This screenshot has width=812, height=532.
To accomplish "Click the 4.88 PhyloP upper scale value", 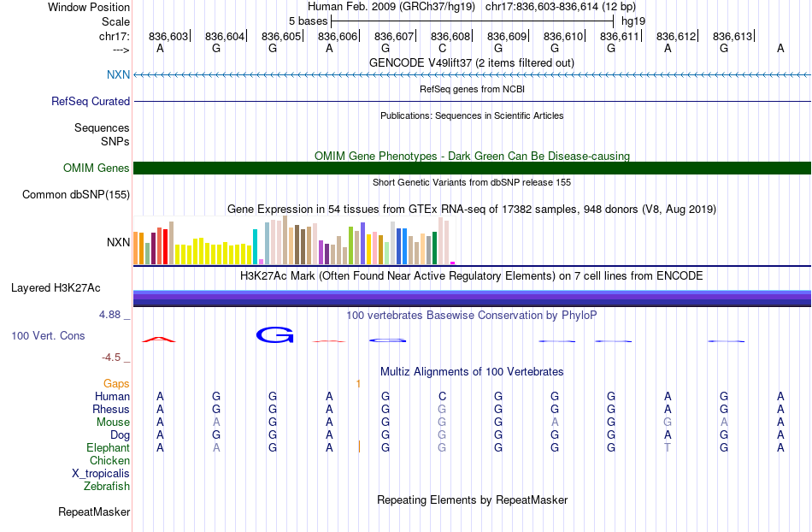I will point(109,315).
